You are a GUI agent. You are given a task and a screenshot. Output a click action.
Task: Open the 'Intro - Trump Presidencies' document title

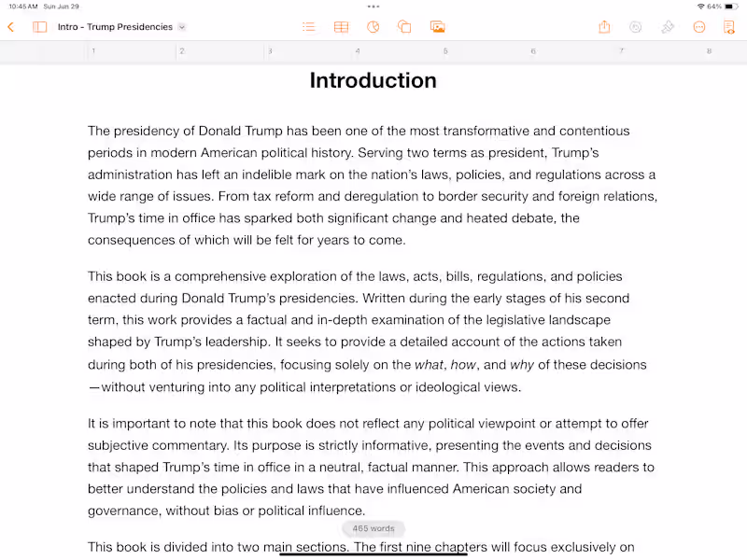click(115, 27)
